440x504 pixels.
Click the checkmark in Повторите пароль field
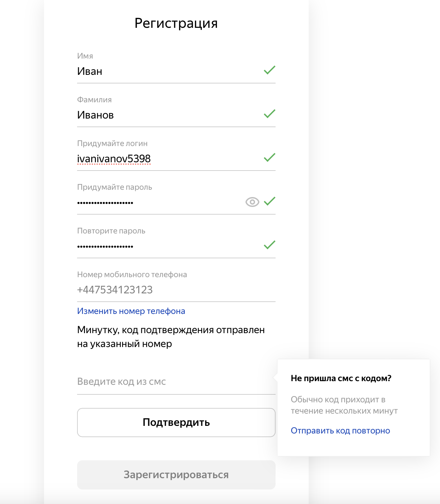click(270, 245)
